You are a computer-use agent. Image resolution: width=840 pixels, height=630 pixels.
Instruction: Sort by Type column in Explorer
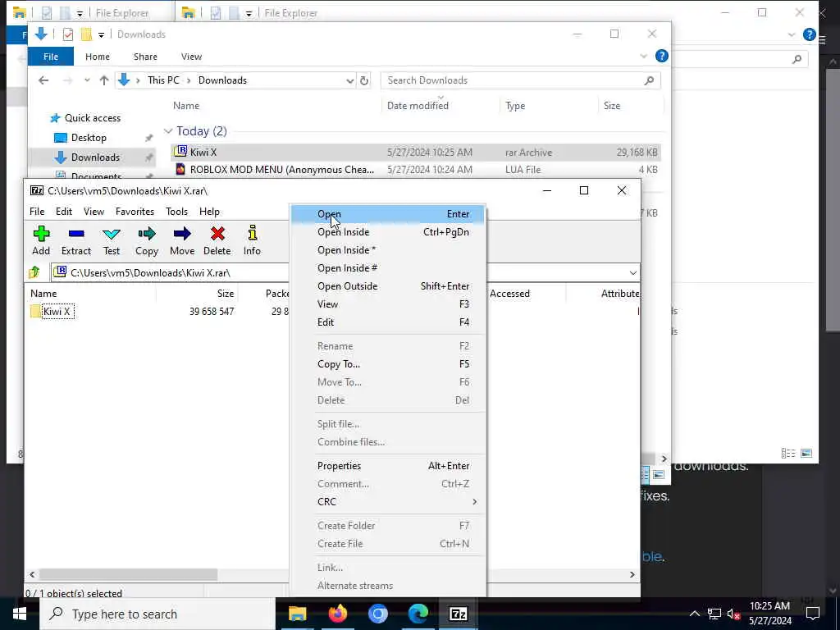point(515,106)
